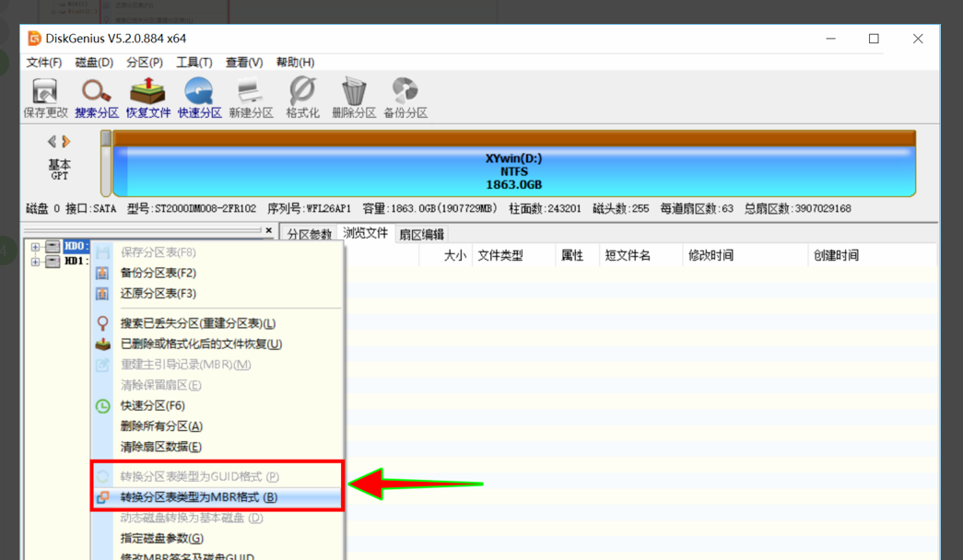Click the DiskGenius logo in title bar

[34, 38]
